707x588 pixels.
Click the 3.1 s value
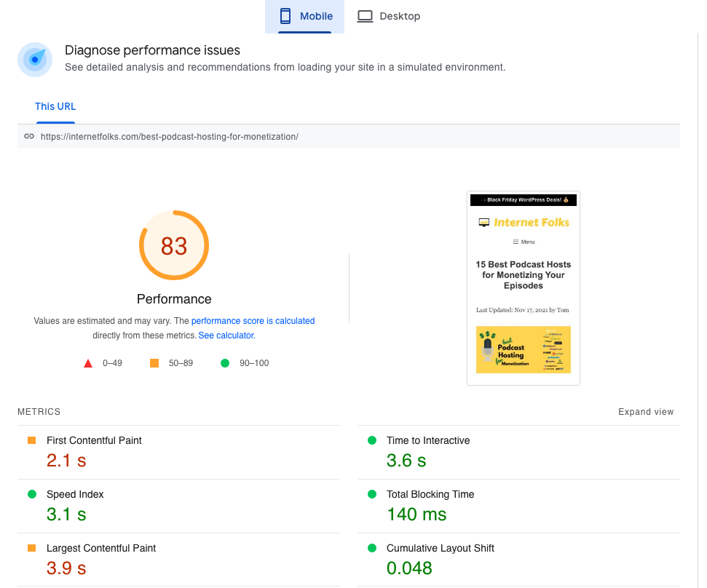pyautogui.click(x=66, y=514)
